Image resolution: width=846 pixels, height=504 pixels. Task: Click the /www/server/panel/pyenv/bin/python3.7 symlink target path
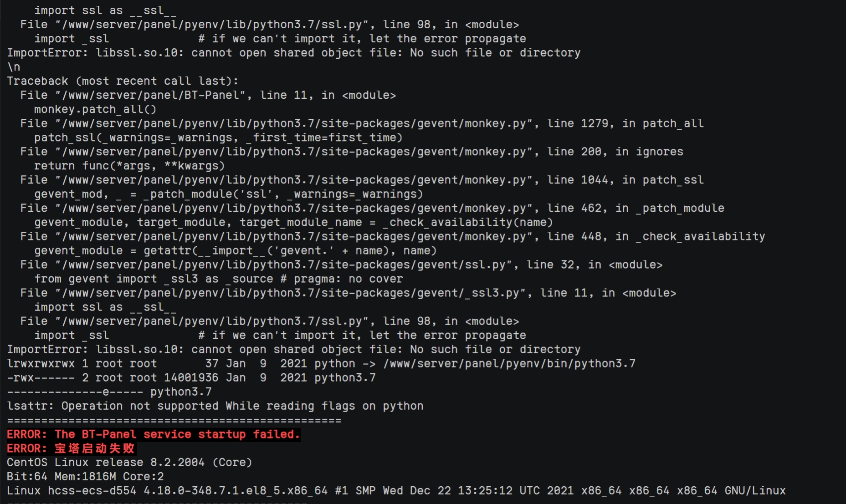509,364
